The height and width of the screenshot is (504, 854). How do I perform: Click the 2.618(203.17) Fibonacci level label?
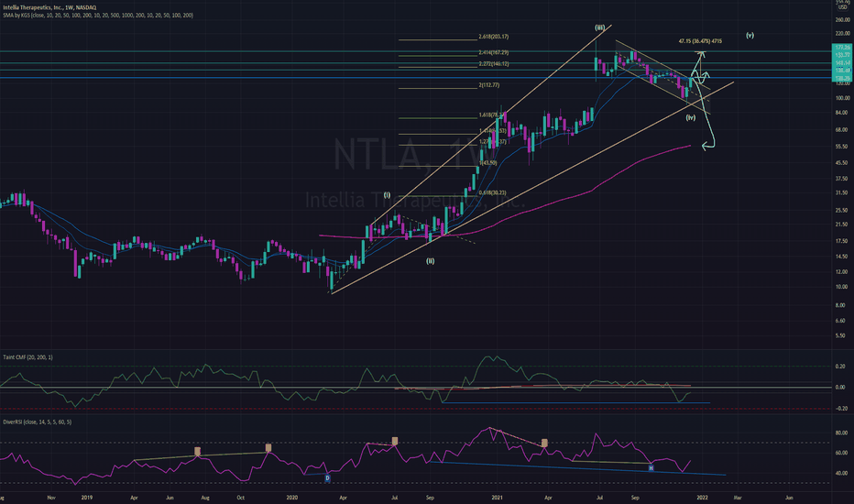494,37
